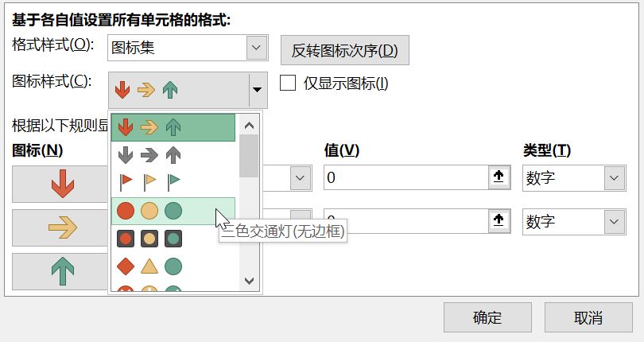Open the 格式样式 dropdown
This screenshot has height=342, width=644.
tap(255, 48)
